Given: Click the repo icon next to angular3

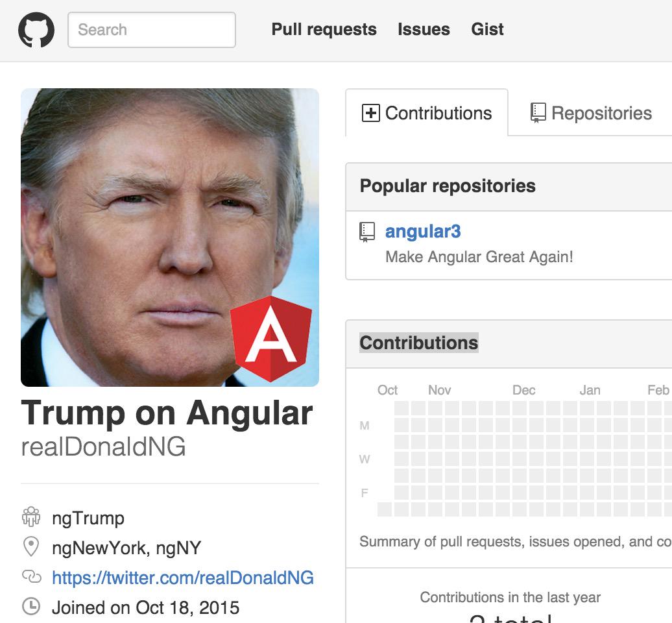Looking at the screenshot, I should pyautogui.click(x=367, y=232).
